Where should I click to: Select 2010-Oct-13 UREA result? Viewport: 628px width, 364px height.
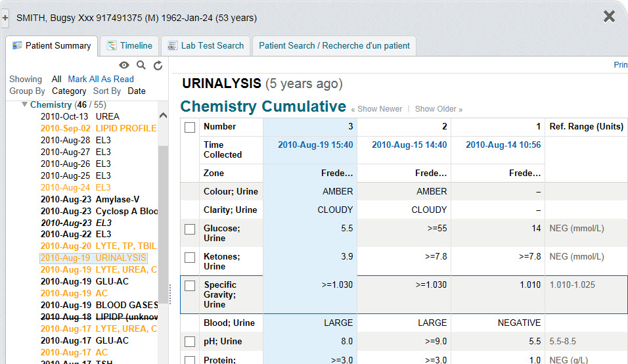click(80, 116)
